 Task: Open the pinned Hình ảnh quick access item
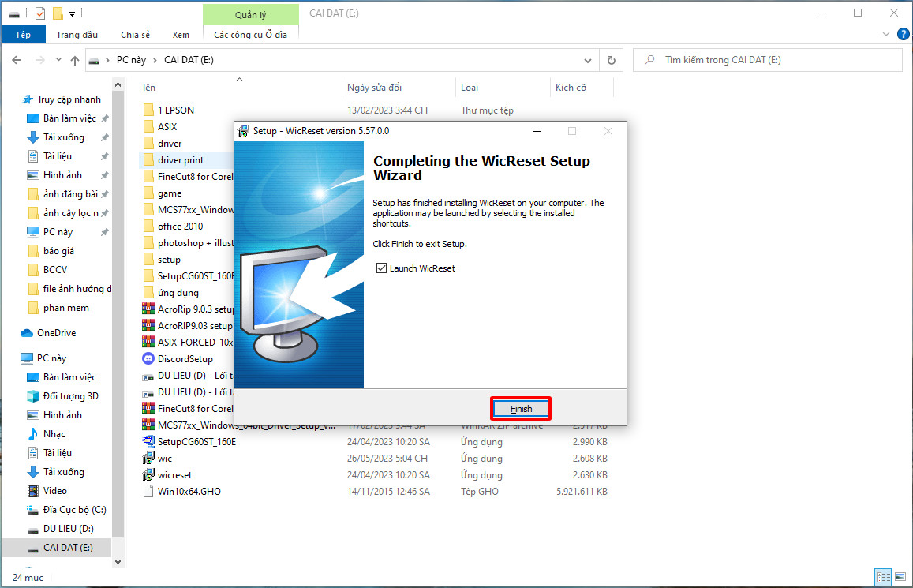62,175
